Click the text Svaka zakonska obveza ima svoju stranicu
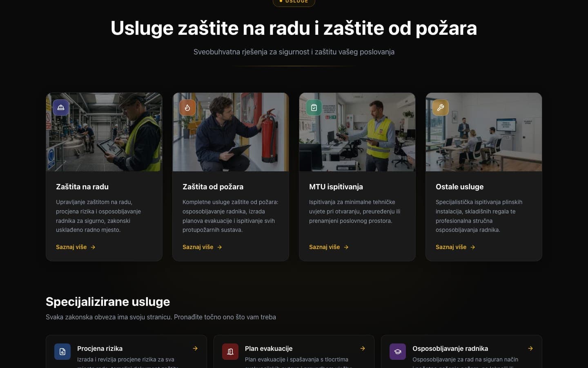 (161, 317)
